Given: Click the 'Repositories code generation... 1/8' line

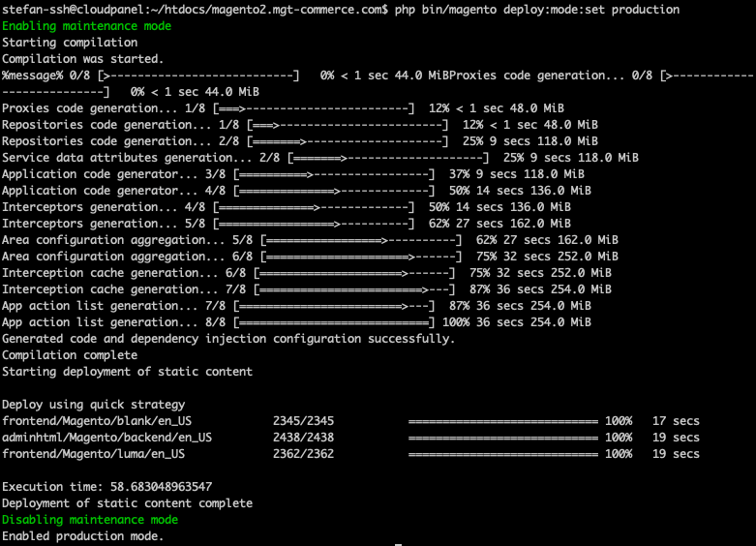Looking at the screenshot, I should (300, 125).
